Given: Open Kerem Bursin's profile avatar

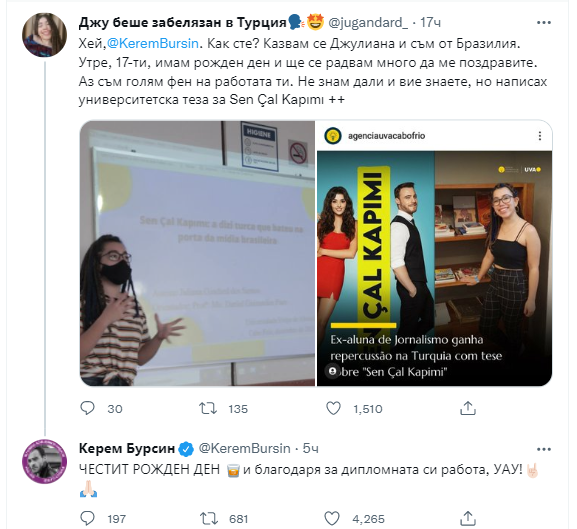Looking at the screenshot, I should pyautogui.click(x=45, y=461).
